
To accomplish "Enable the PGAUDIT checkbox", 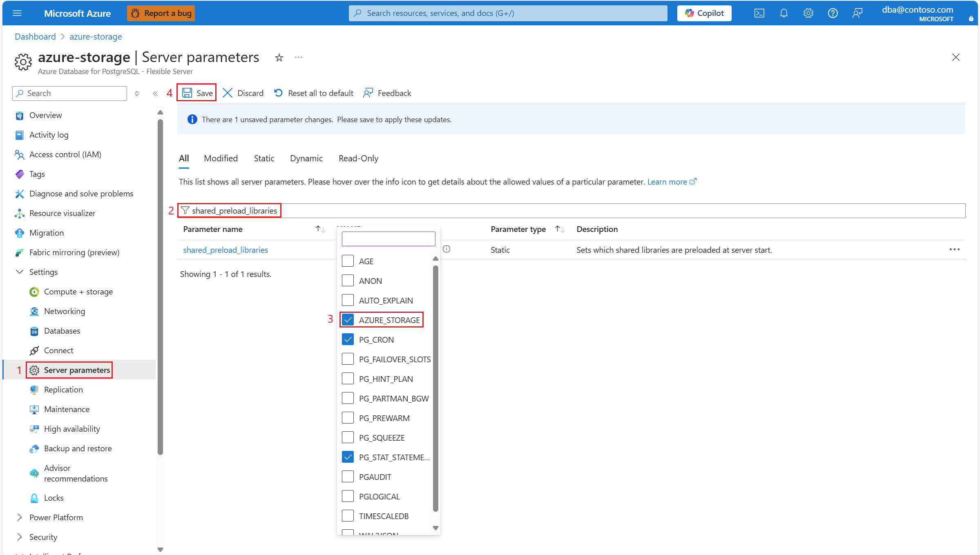I will pyautogui.click(x=348, y=477).
